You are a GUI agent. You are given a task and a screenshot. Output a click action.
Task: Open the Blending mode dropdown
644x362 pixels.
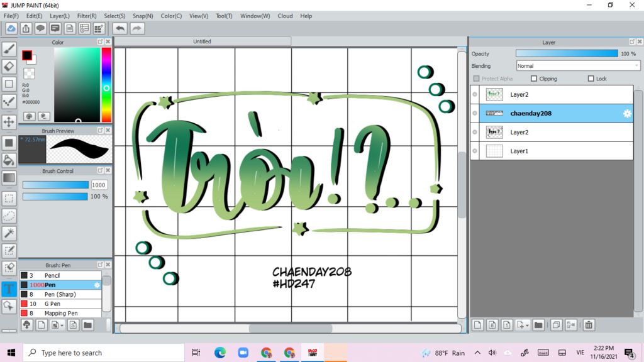pyautogui.click(x=579, y=65)
